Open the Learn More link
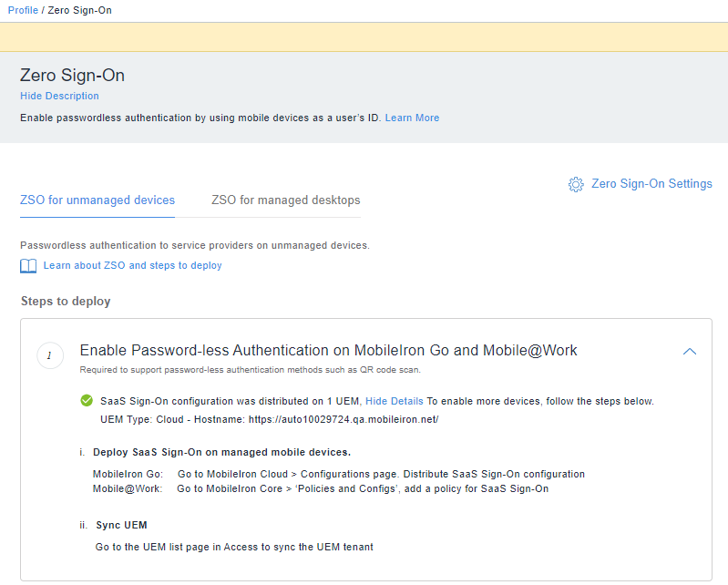728x585 pixels. 412,118
